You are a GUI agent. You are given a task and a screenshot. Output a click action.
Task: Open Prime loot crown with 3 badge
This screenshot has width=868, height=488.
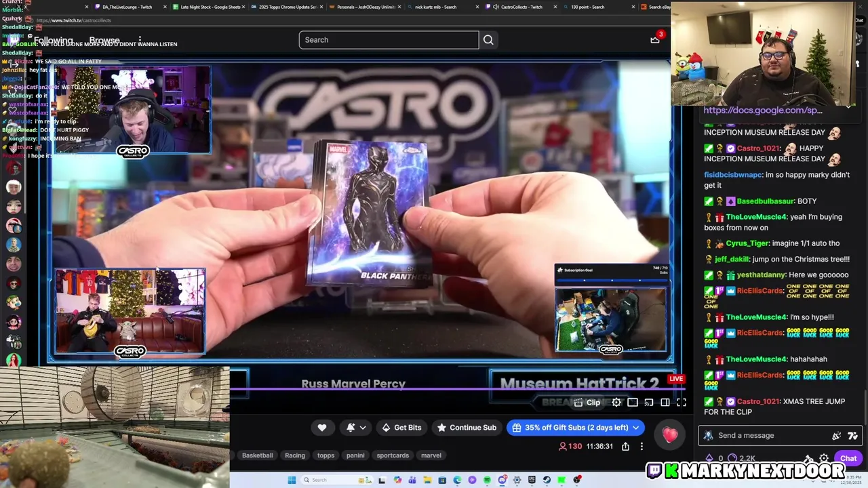click(655, 39)
